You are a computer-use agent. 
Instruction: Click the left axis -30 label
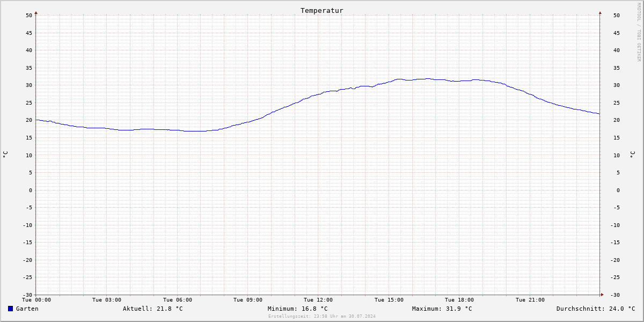click(27, 295)
